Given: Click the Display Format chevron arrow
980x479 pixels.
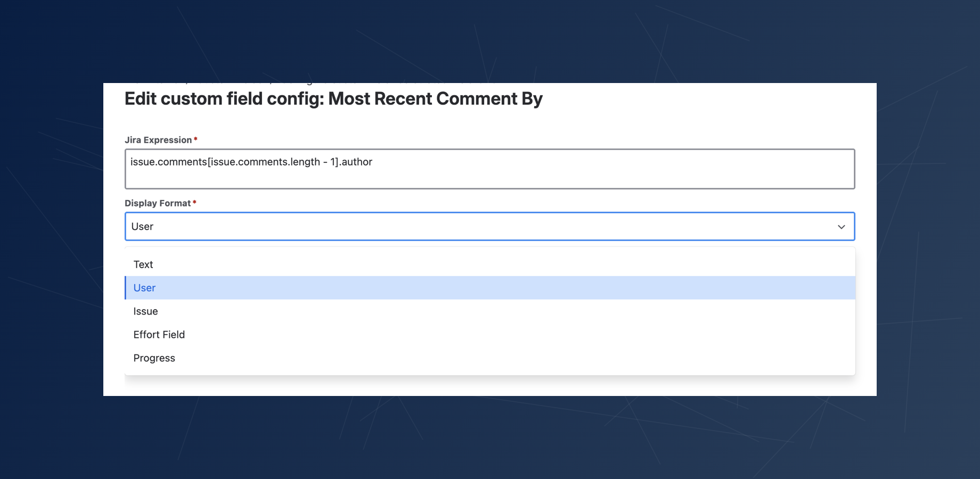Looking at the screenshot, I should click(x=841, y=227).
